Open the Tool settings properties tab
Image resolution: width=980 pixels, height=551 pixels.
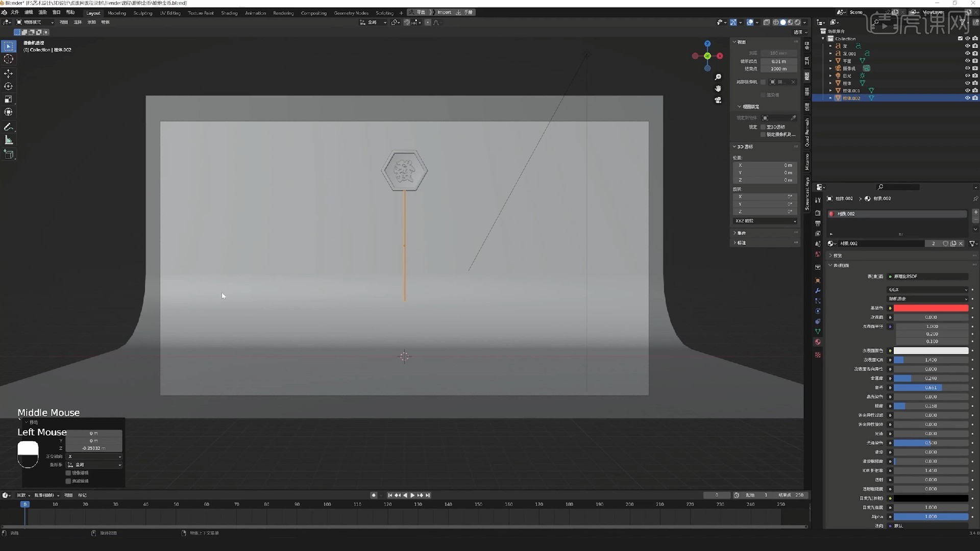818,200
